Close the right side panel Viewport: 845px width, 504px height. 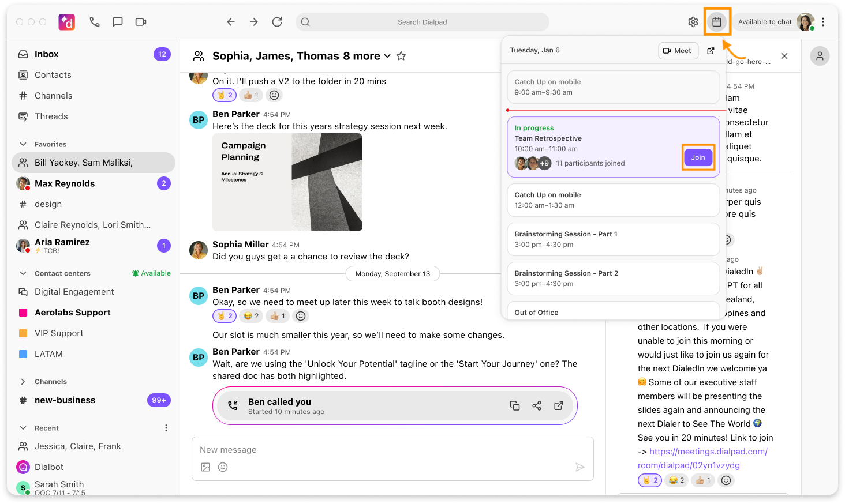(784, 56)
